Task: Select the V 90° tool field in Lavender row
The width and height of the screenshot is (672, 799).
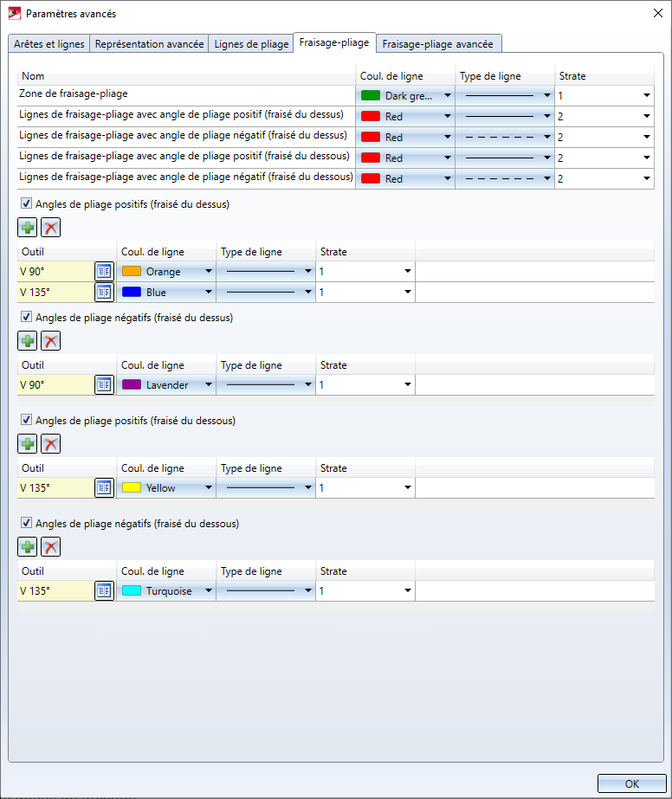Action: tap(55, 384)
